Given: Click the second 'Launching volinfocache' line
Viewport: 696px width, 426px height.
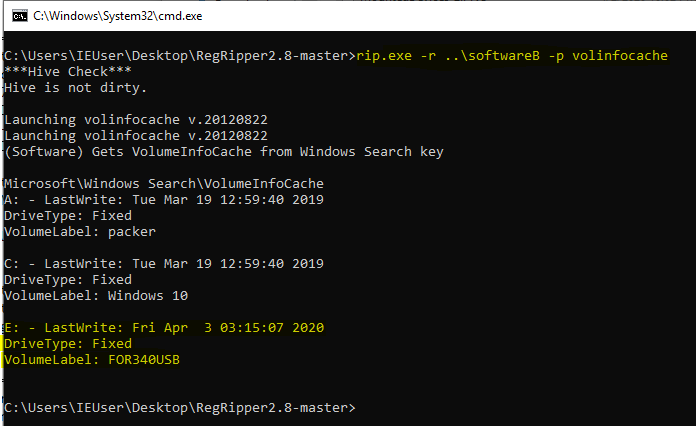Looking at the screenshot, I should 135,136.
